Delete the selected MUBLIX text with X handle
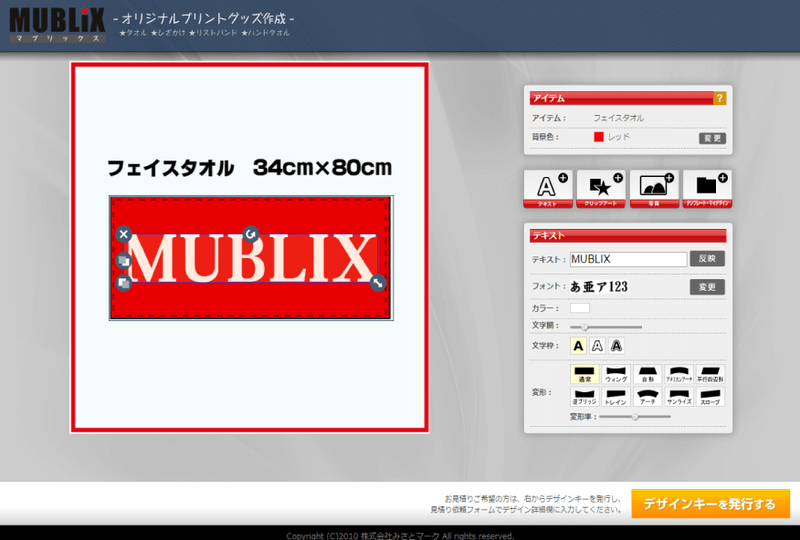 [123, 234]
